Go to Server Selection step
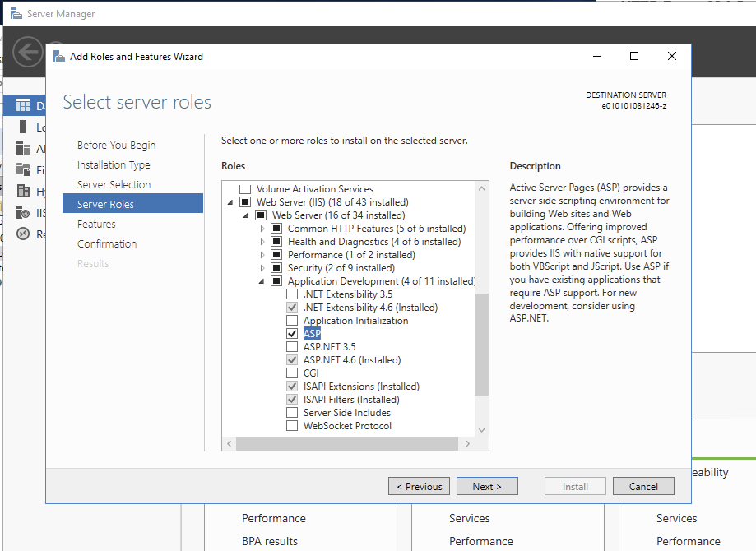This screenshot has width=756, height=551. 114,185
